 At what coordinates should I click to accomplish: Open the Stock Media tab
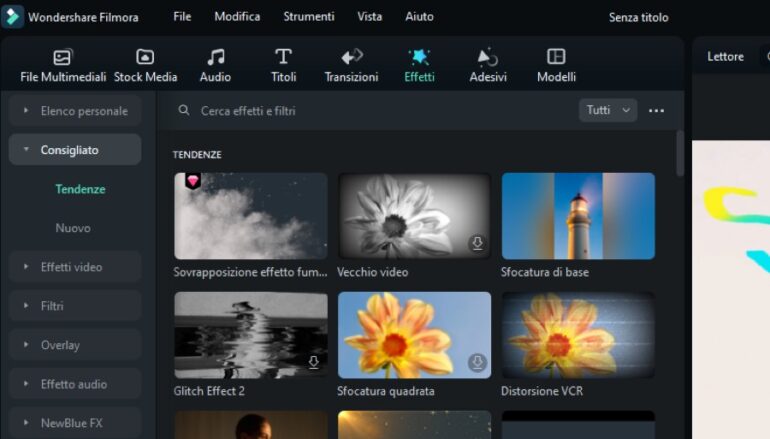point(145,66)
